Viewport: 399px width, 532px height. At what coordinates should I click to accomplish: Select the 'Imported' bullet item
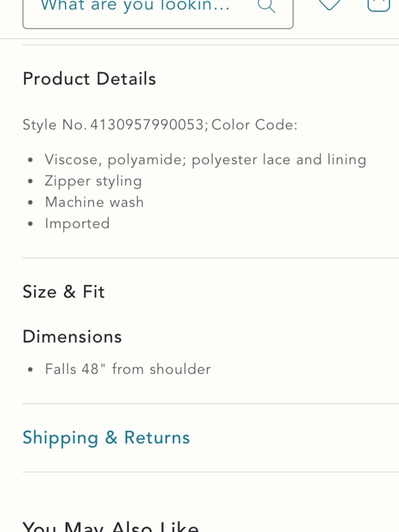pyautogui.click(x=77, y=223)
